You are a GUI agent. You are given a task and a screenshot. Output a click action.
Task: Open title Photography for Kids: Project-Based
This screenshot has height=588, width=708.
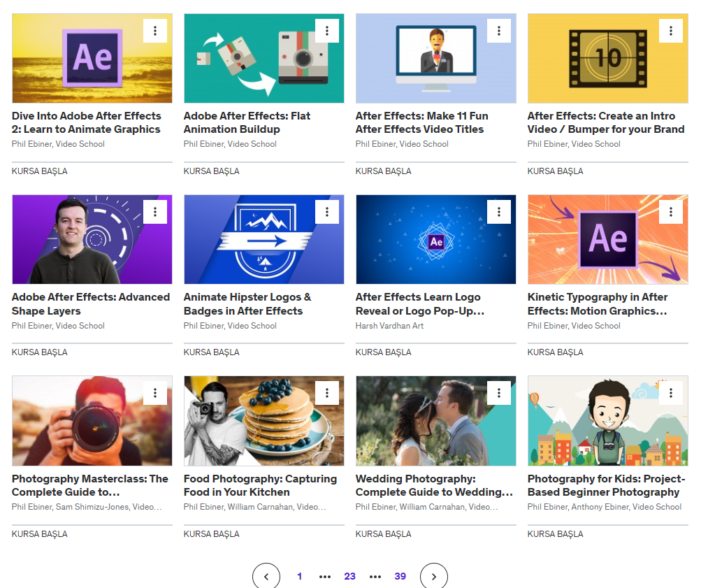coord(607,485)
